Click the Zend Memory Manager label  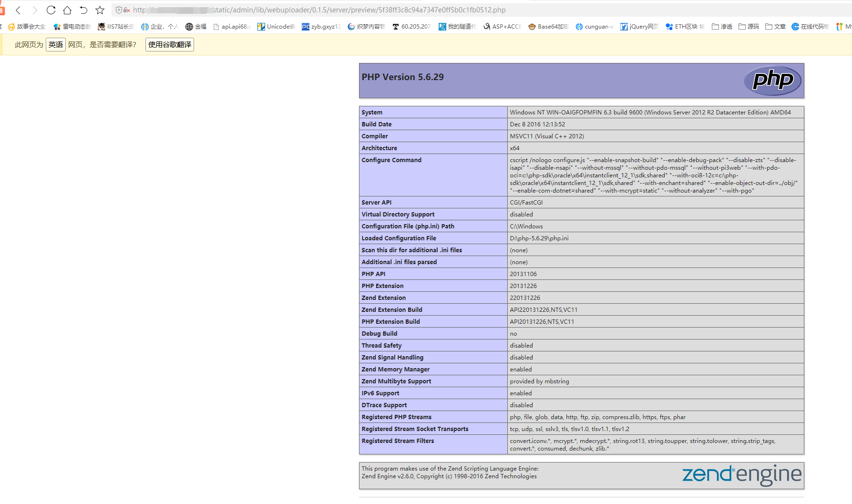click(396, 370)
